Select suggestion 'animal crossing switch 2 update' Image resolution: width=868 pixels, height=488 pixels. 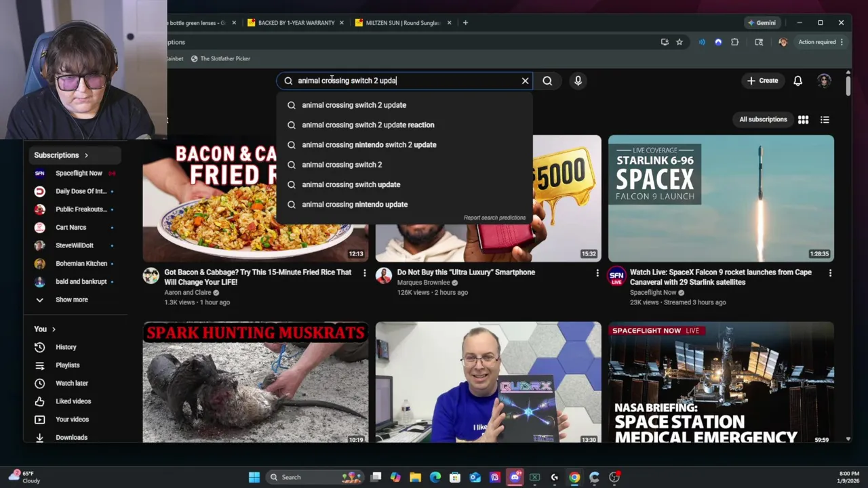pyautogui.click(x=404, y=105)
